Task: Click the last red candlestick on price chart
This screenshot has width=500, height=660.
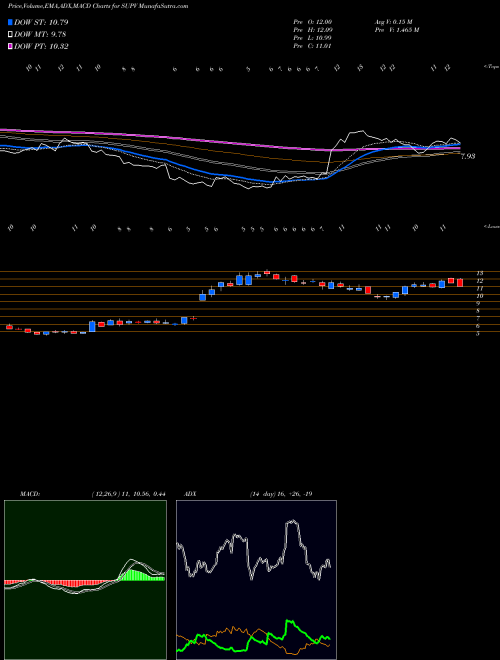Action: (x=460, y=282)
